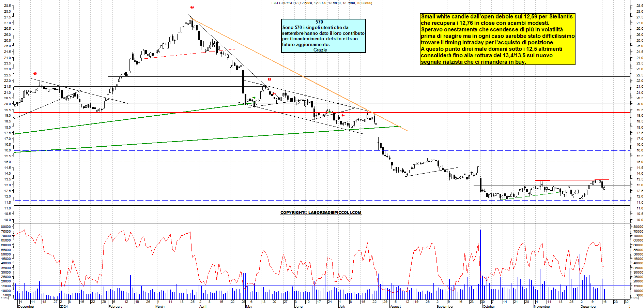
Task: Click the 'November' month label on the time axis
Action: click(x=542, y=306)
